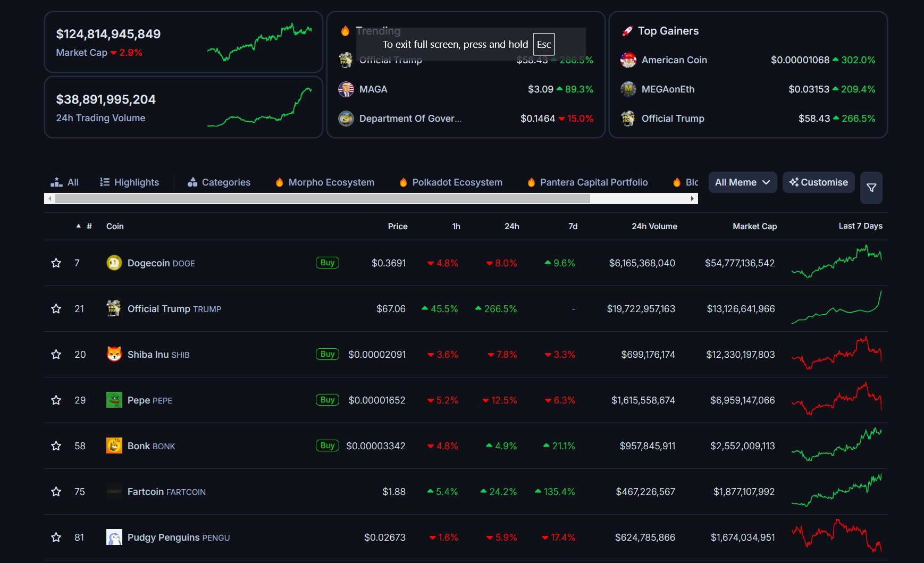
Task: Open the All Meme dropdown
Action: click(x=743, y=182)
